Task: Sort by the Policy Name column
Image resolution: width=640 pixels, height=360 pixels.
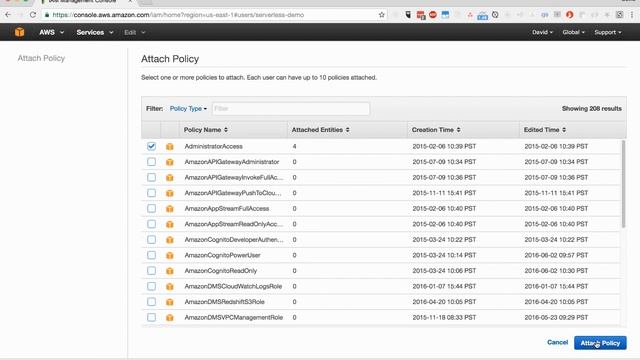Action: [x=205, y=130]
